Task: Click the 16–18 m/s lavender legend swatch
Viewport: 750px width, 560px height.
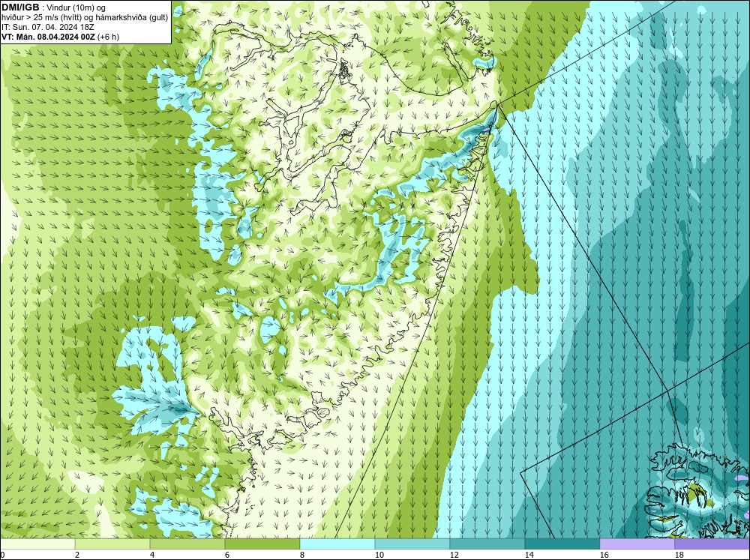Action: point(637,544)
